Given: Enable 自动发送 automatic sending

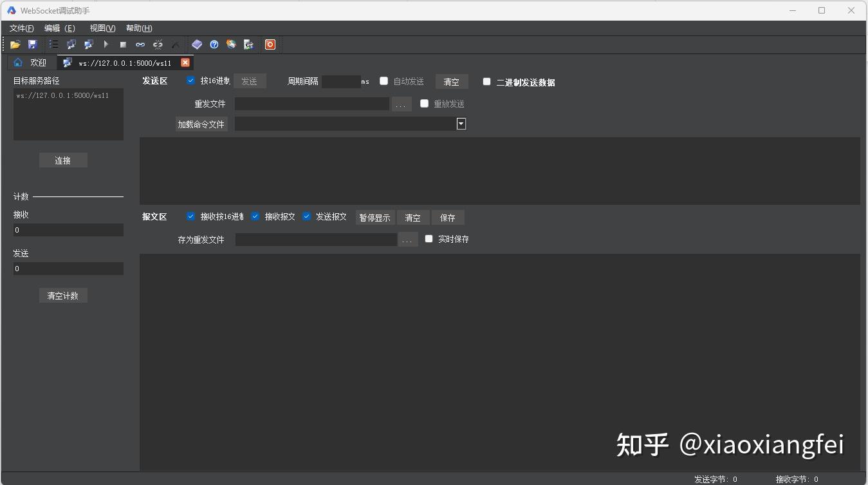Looking at the screenshot, I should (383, 81).
